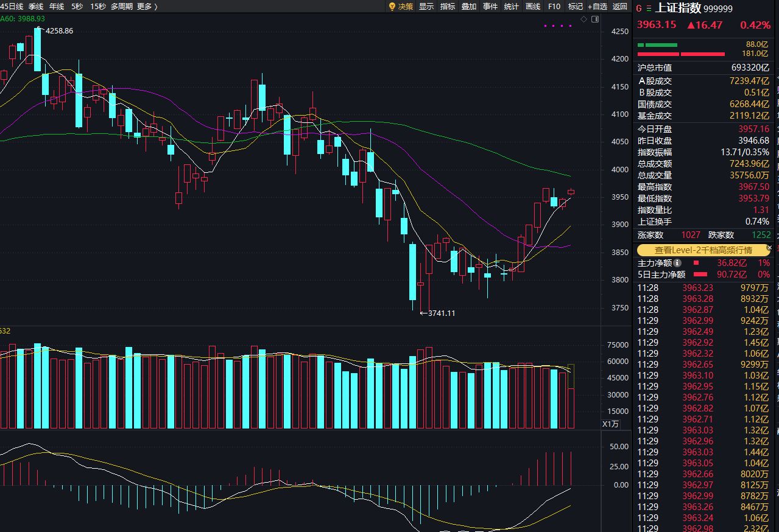
Task: Select the 15秒 period tab
Action: (97, 6)
